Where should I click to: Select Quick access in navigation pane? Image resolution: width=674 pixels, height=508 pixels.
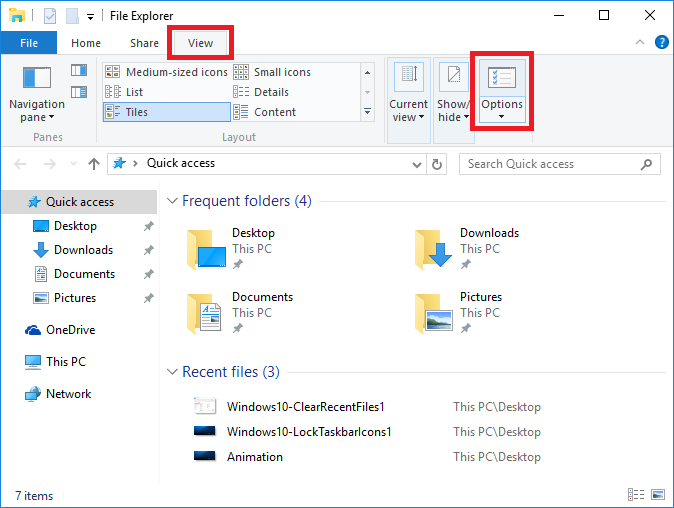tap(80, 202)
